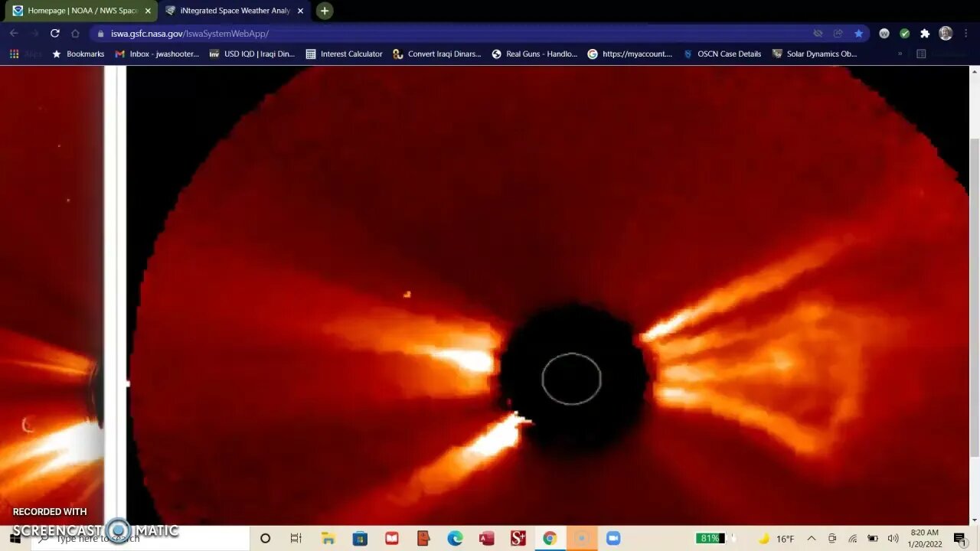Image resolution: width=980 pixels, height=551 pixels.
Task: Open the Bookmarks folder
Action: (77, 54)
